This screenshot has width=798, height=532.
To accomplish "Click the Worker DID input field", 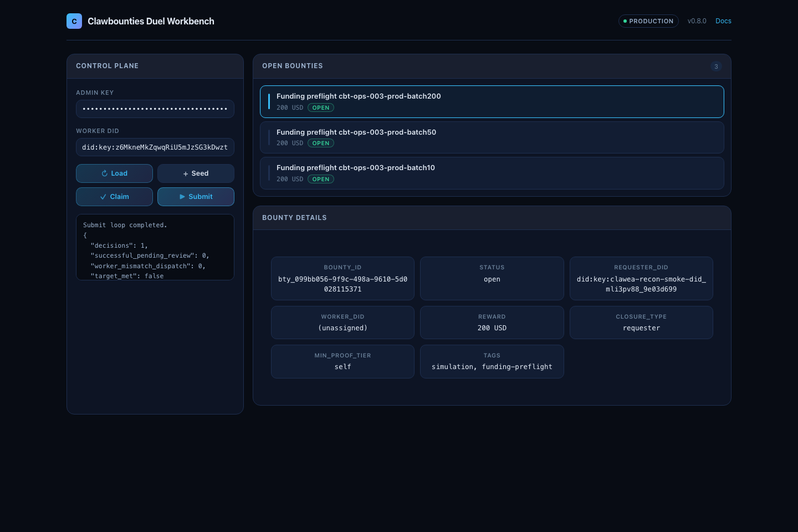I will [155, 147].
